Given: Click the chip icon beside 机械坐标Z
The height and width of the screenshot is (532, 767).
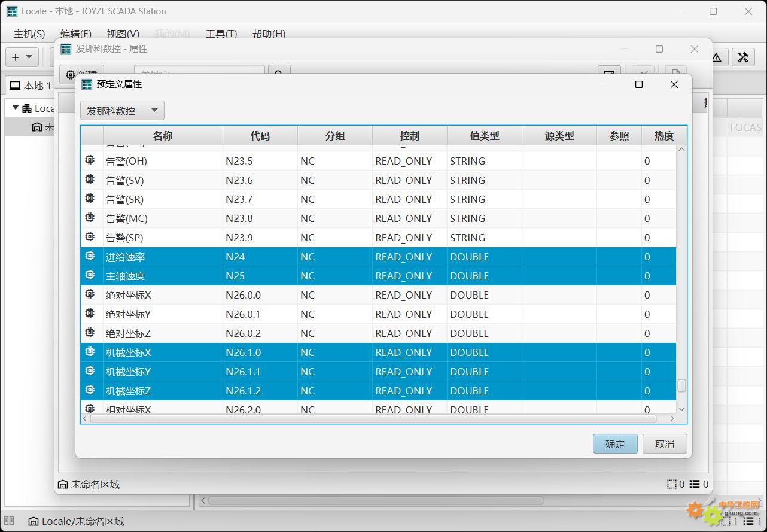Looking at the screenshot, I should pyautogui.click(x=90, y=390).
